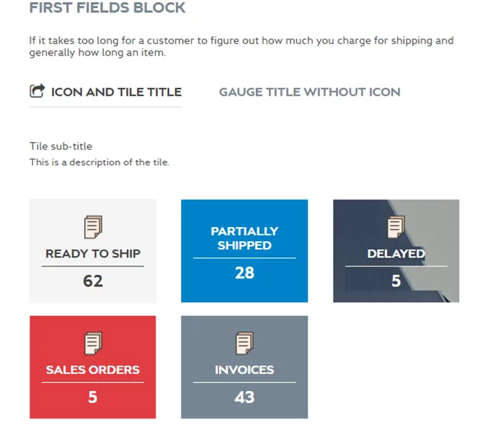
Task: Click the Sales Orders tile label
Action: tap(93, 370)
